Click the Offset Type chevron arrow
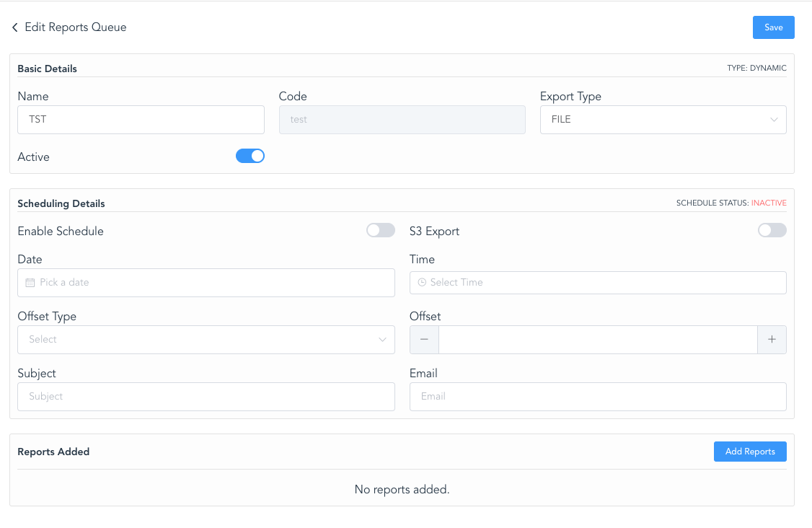This screenshot has height=528, width=812. pyautogui.click(x=382, y=340)
